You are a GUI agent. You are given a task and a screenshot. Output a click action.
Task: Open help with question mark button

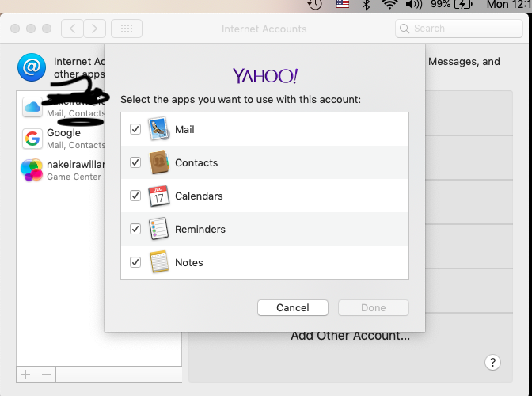click(492, 363)
